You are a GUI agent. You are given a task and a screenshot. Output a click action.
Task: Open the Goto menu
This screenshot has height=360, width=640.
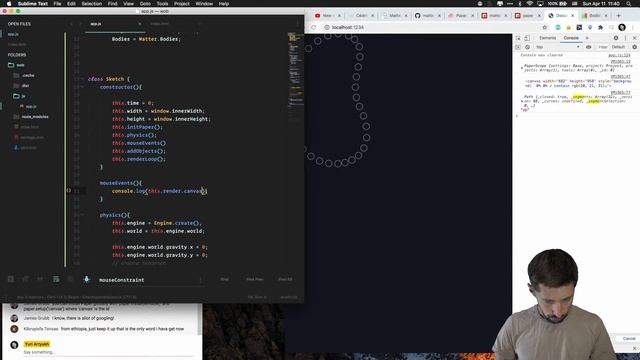tap(145, 4)
